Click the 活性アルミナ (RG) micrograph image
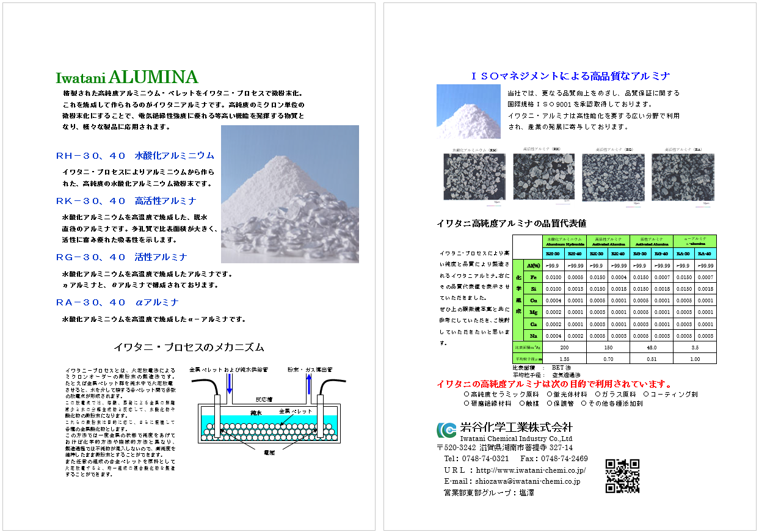The height and width of the screenshot is (532, 759). pyautogui.click(x=613, y=177)
